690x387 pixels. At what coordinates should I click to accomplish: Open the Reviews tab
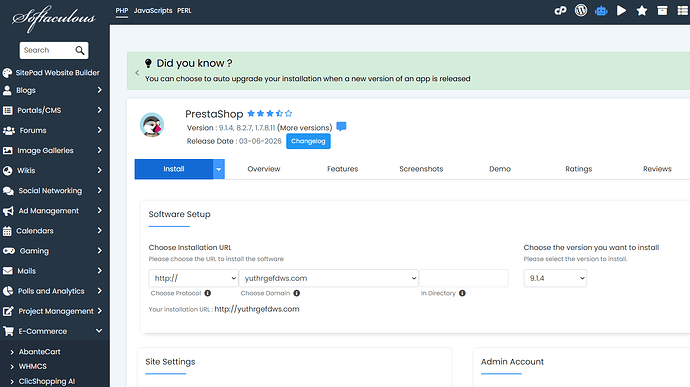coord(657,169)
